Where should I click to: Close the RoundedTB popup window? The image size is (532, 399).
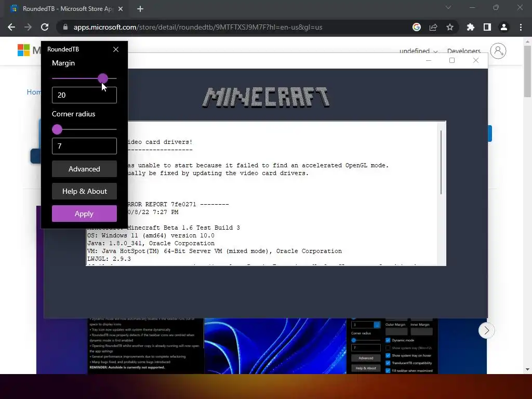pyautogui.click(x=116, y=49)
